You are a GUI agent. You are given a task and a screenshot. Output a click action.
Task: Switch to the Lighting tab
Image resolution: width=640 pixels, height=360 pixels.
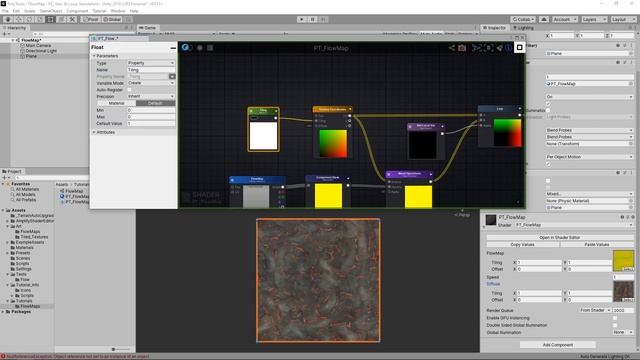524,28
